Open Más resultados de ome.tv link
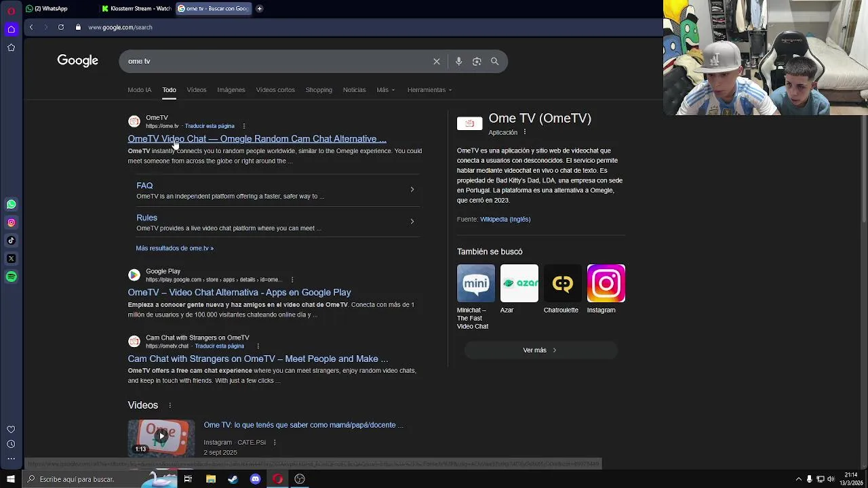This screenshot has width=868, height=488. click(x=175, y=248)
